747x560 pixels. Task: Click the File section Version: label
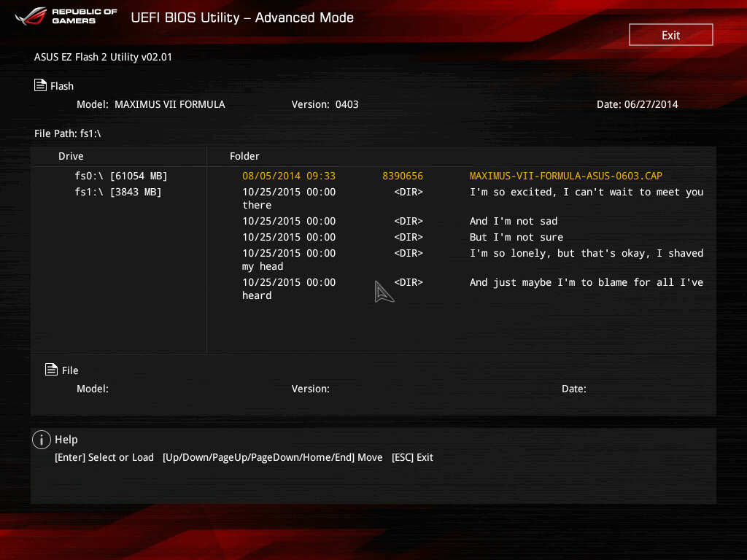tap(310, 389)
